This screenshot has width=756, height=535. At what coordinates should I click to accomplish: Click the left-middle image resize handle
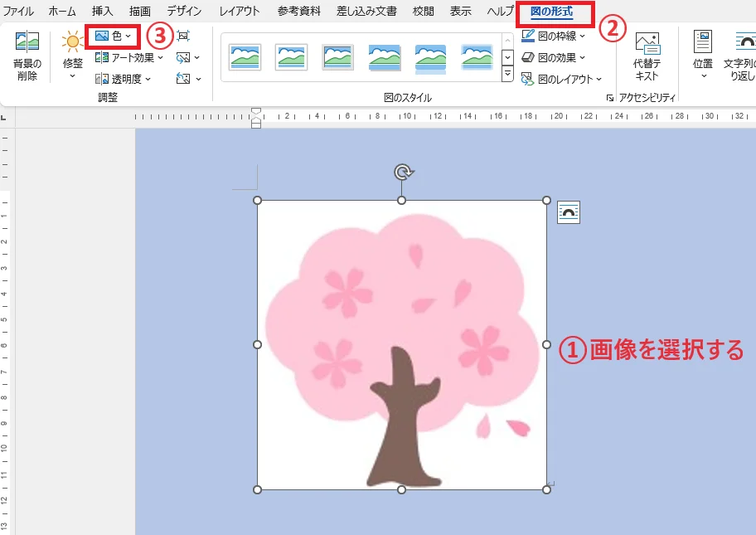pos(258,344)
